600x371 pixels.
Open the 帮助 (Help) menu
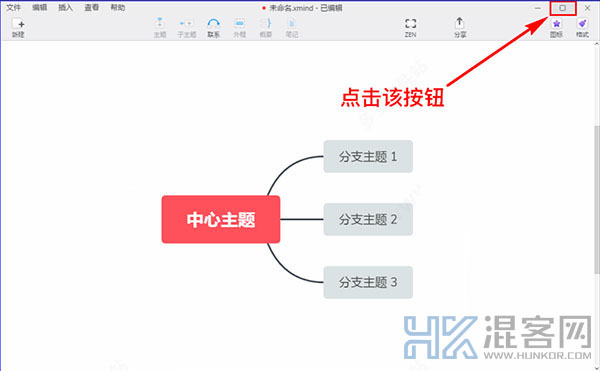[117, 7]
